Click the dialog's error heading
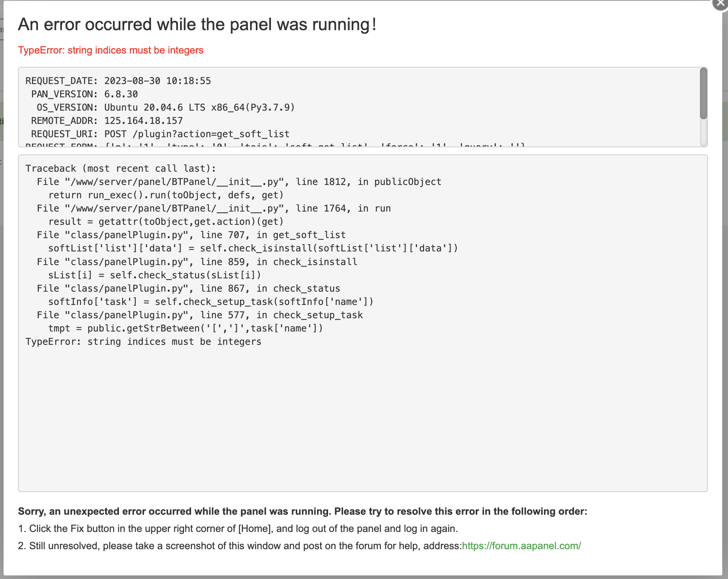 tap(197, 25)
